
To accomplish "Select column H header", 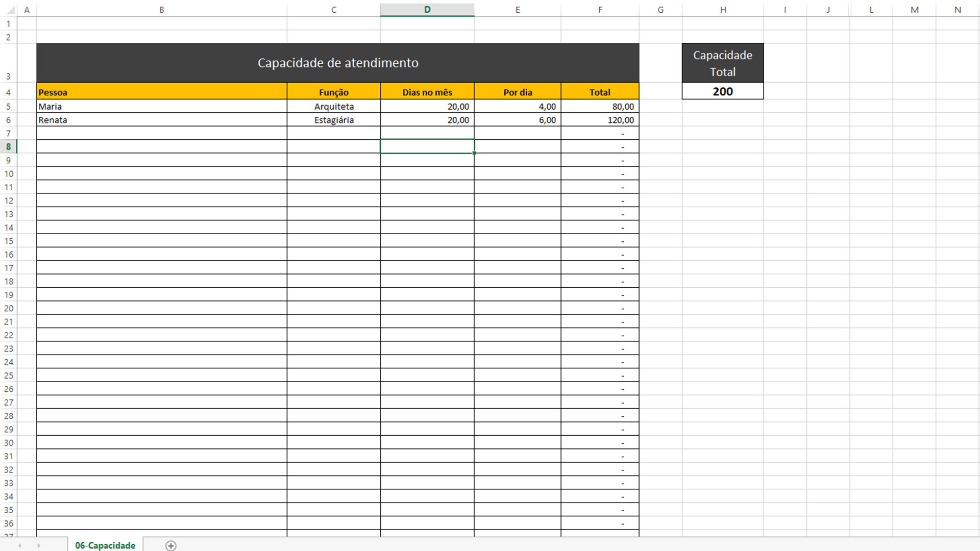I will (x=723, y=10).
